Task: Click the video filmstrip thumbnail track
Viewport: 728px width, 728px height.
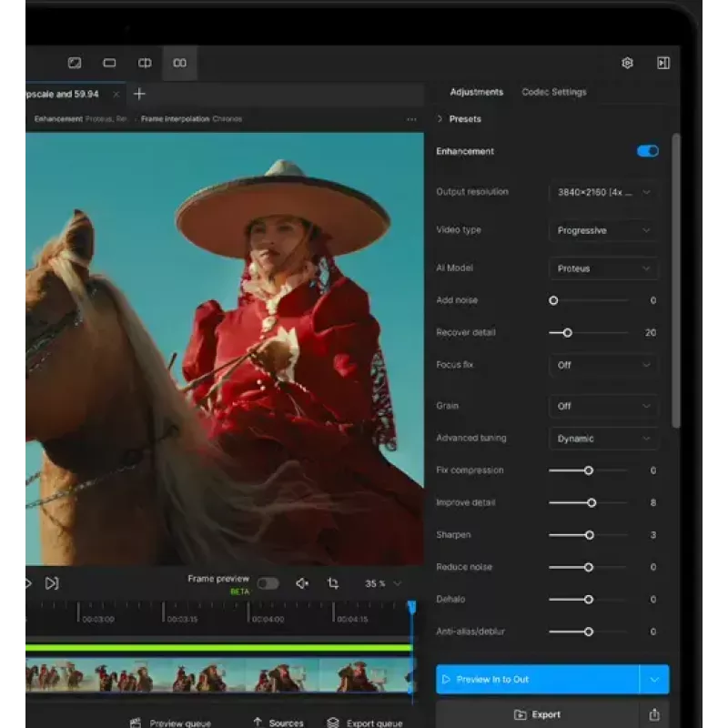Action: pos(218,675)
